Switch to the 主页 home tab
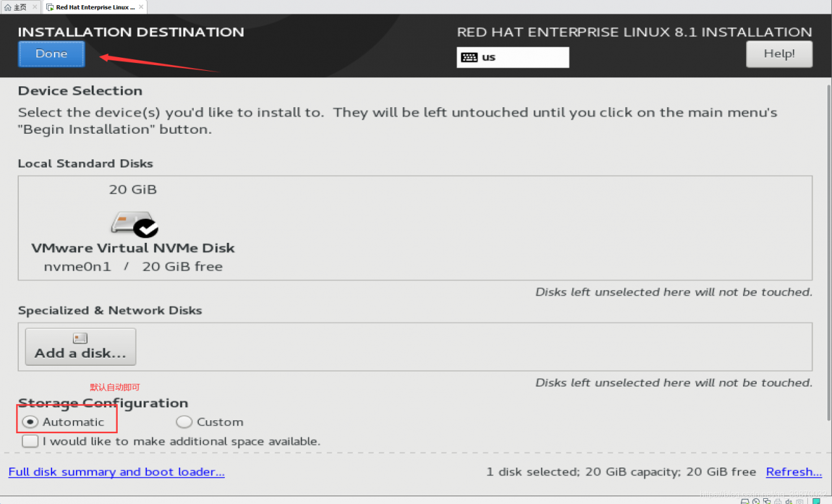Screen dimensions: 832x504 click(x=19, y=7)
